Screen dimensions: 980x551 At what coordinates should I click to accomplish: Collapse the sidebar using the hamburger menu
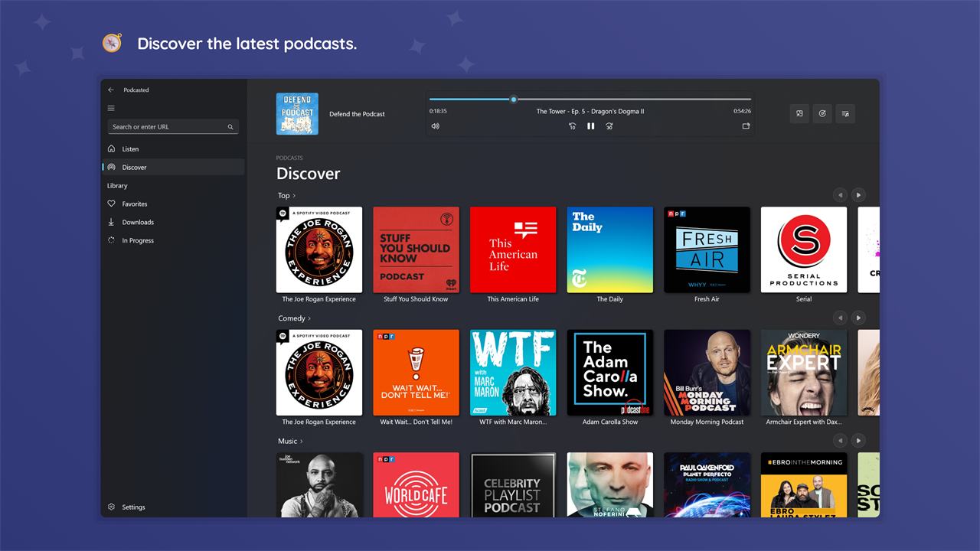click(111, 108)
